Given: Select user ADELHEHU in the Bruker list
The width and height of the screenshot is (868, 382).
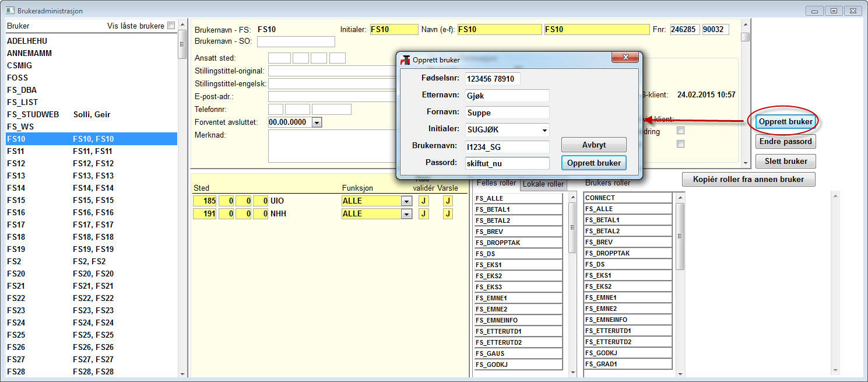Looking at the screenshot, I should pos(92,41).
